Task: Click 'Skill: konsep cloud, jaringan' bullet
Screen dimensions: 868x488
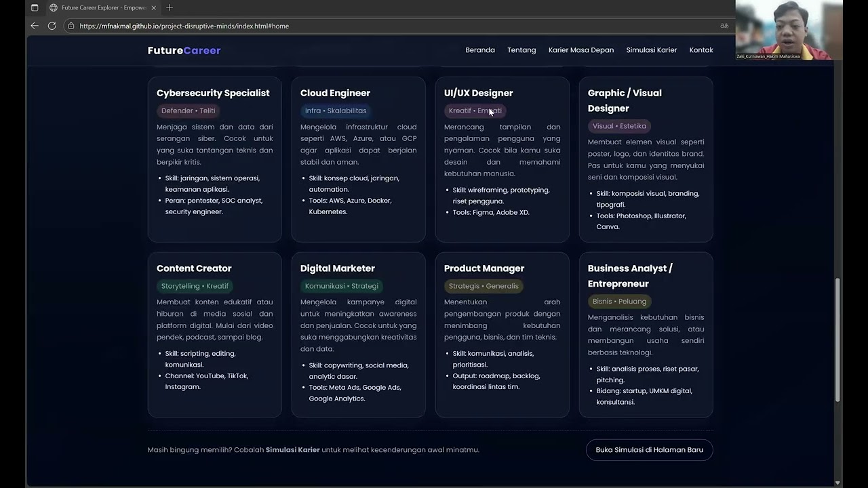Action: click(354, 184)
